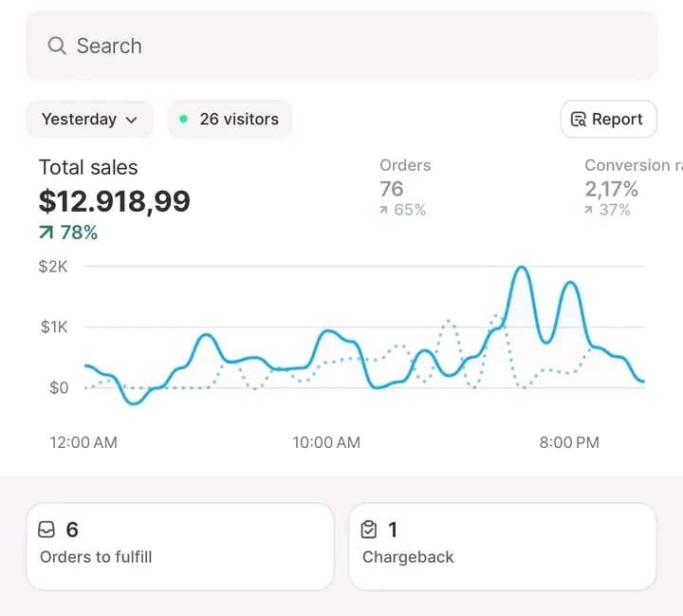
Task: Click the $1K axis label
Action: 54,327
